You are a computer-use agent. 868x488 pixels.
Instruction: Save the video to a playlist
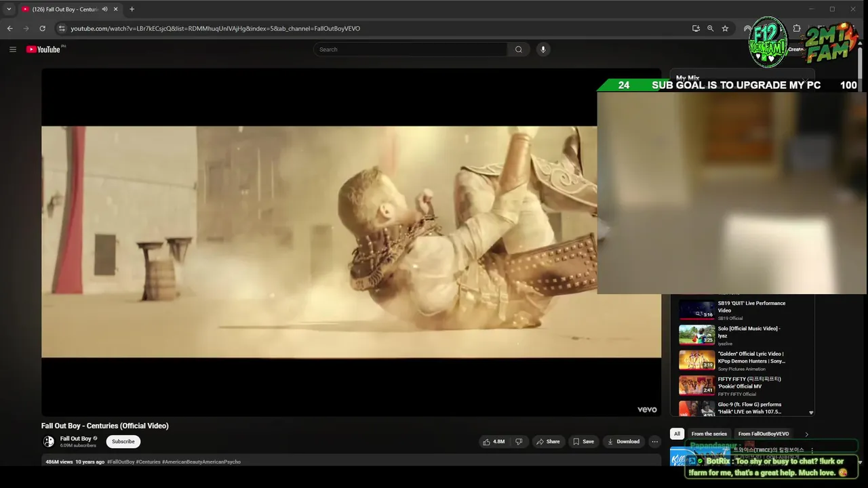[x=583, y=441]
